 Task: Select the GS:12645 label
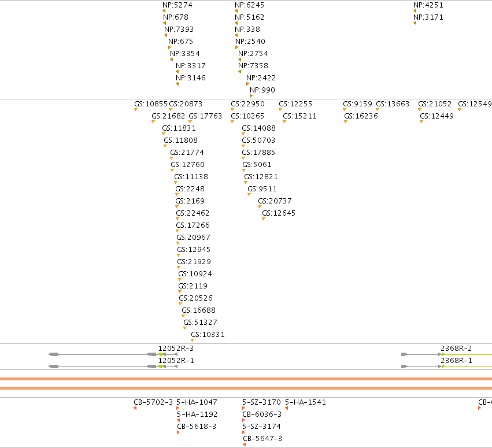click(279, 213)
